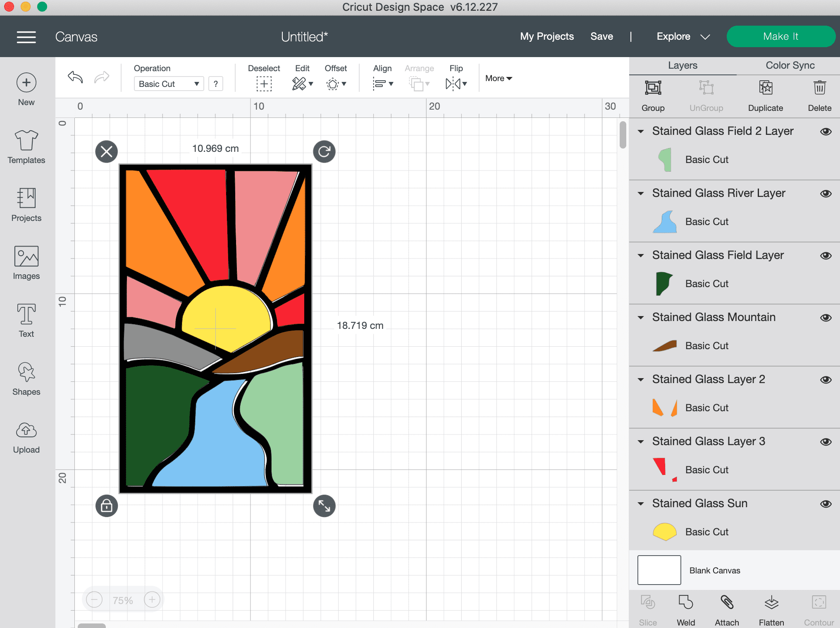Open the Operation Basic Cut dropdown

pyautogui.click(x=169, y=84)
